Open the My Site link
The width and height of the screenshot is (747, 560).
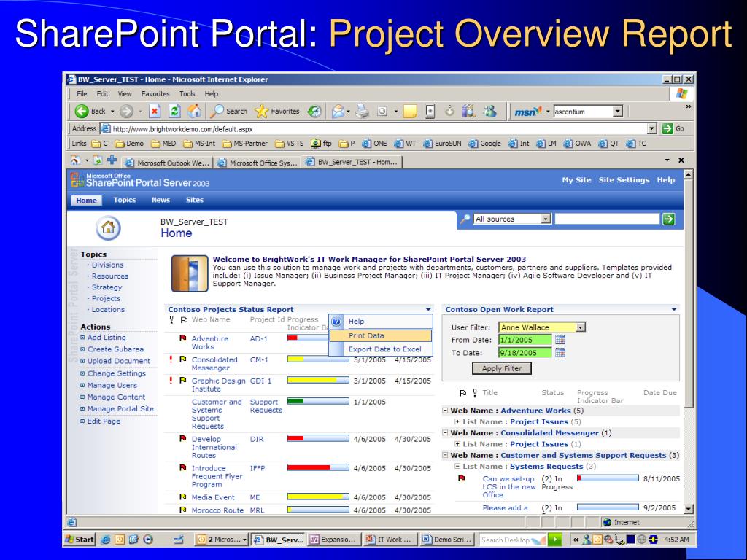pyautogui.click(x=576, y=180)
